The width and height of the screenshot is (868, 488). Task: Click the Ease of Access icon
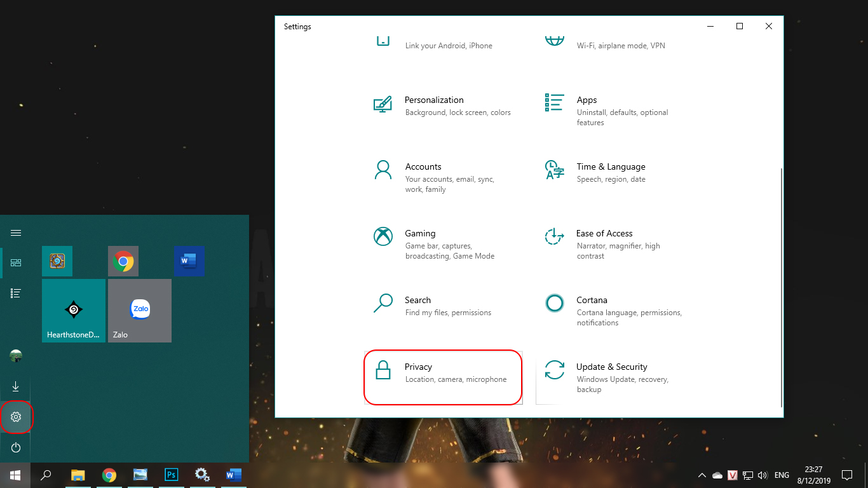click(x=555, y=236)
